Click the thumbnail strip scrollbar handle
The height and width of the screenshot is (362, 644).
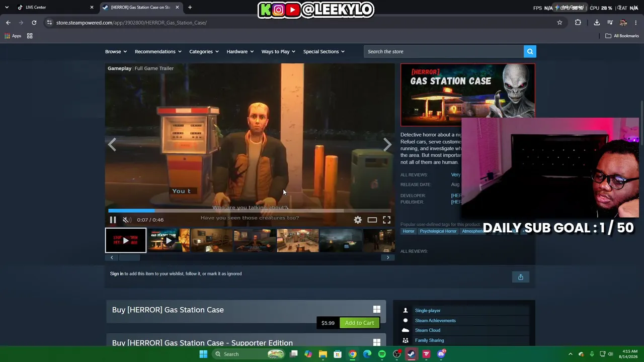coord(129,257)
